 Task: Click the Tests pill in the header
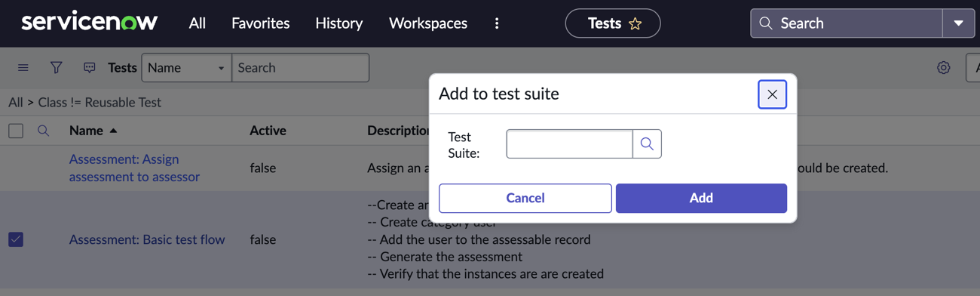(612, 23)
